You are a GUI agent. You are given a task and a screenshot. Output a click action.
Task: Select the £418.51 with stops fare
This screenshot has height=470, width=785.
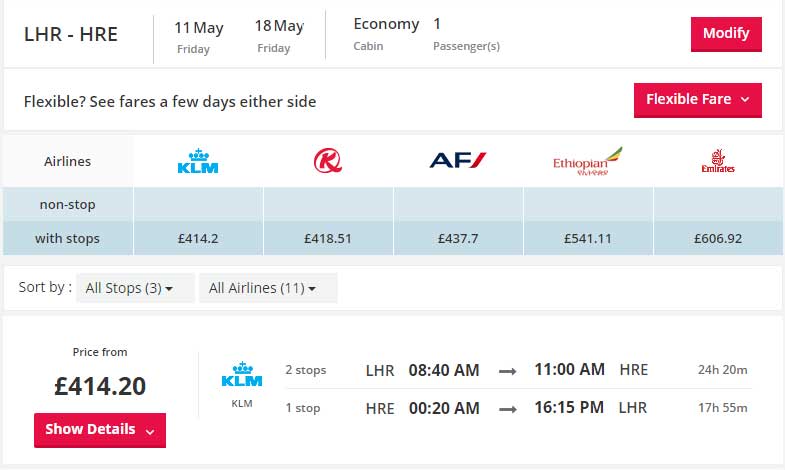[x=328, y=238]
